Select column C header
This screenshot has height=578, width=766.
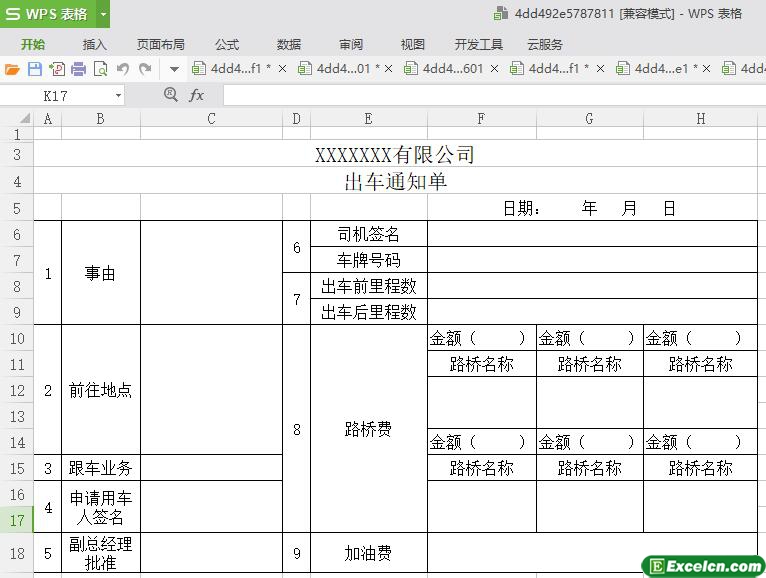211,119
